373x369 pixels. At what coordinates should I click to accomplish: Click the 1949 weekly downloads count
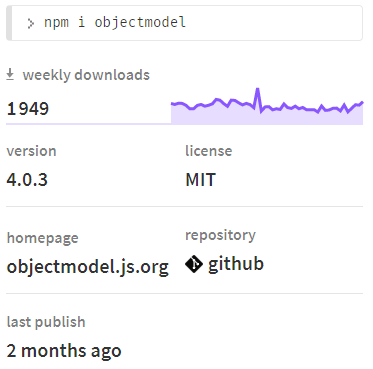point(28,109)
